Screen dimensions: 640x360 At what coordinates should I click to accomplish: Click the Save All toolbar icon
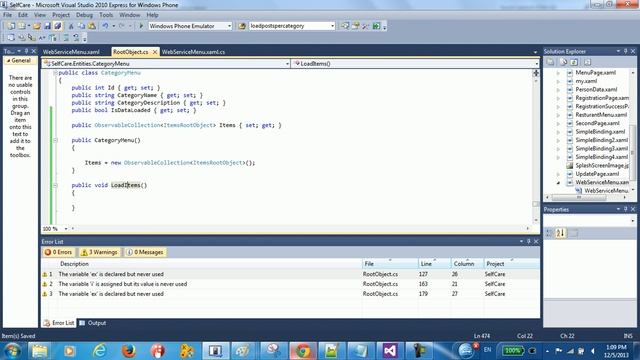click(x=58, y=26)
